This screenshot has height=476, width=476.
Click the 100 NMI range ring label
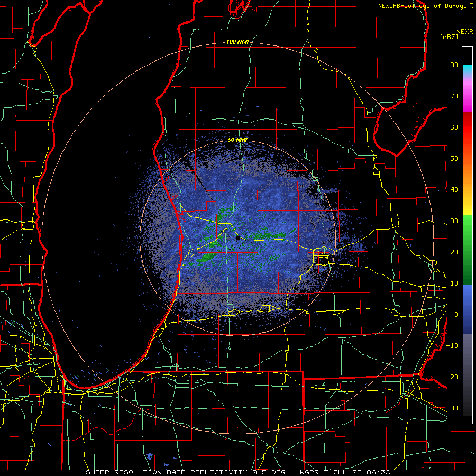tap(237, 42)
